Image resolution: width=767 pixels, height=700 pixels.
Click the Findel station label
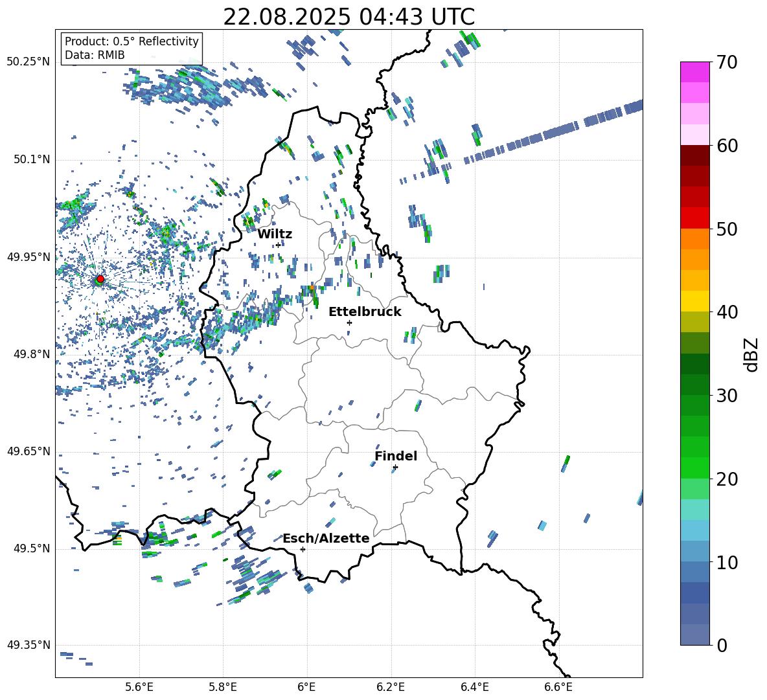click(x=396, y=456)
